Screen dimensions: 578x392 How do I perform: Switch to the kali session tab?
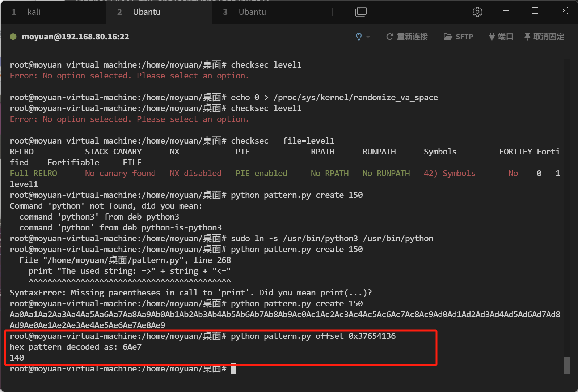(x=34, y=12)
